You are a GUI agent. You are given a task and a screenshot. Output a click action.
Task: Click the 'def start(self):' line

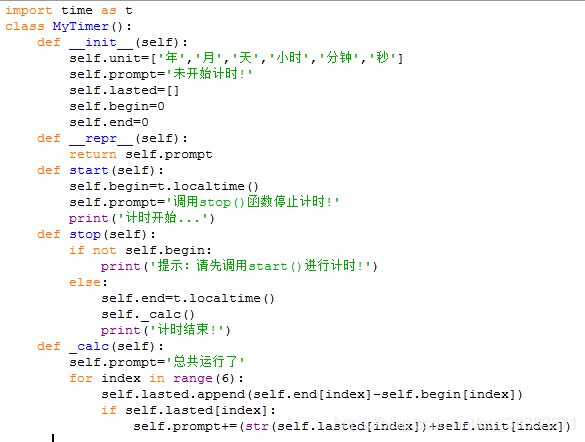100,170
